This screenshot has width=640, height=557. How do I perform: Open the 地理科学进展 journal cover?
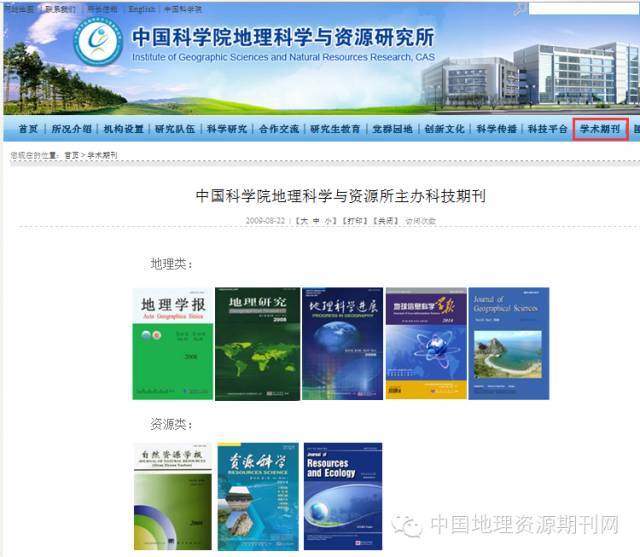coord(342,344)
